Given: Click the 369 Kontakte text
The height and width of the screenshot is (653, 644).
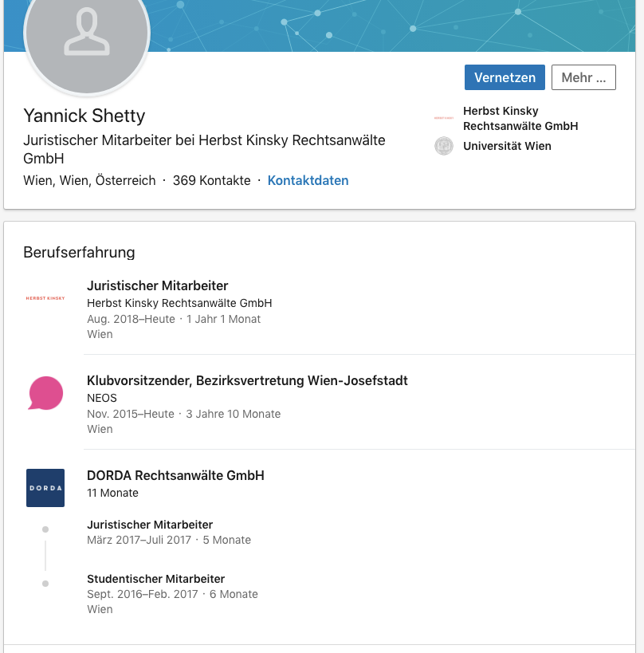Looking at the screenshot, I should 211,180.
